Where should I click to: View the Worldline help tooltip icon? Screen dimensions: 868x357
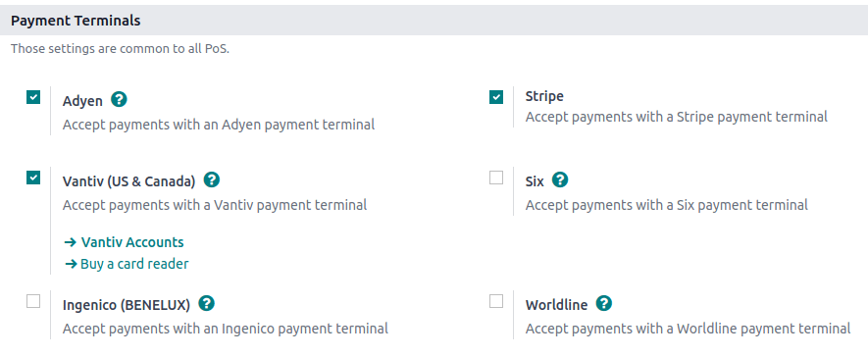tap(604, 303)
